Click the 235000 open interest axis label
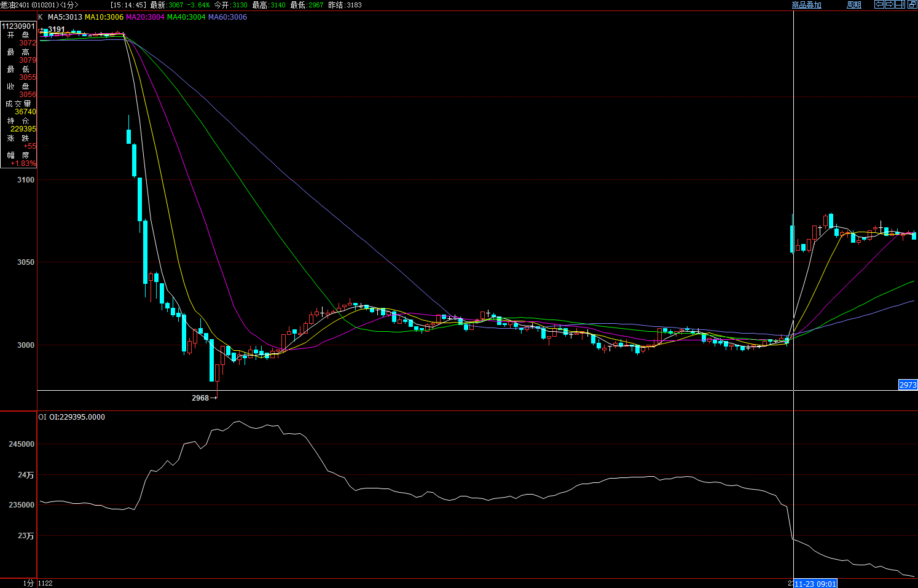918x588 pixels. pos(22,505)
